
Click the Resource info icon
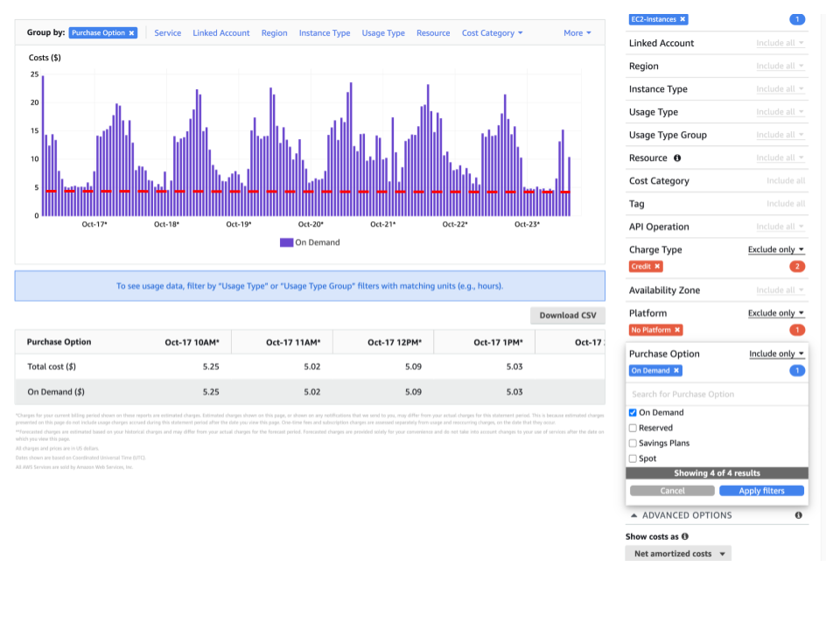point(677,158)
